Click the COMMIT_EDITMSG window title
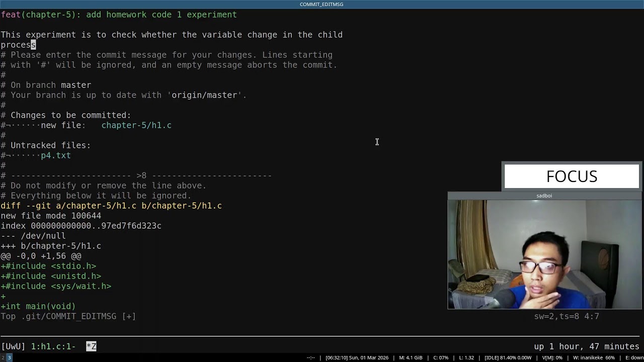The width and height of the screenshot is (644, 362). click(x=321, y=5)
